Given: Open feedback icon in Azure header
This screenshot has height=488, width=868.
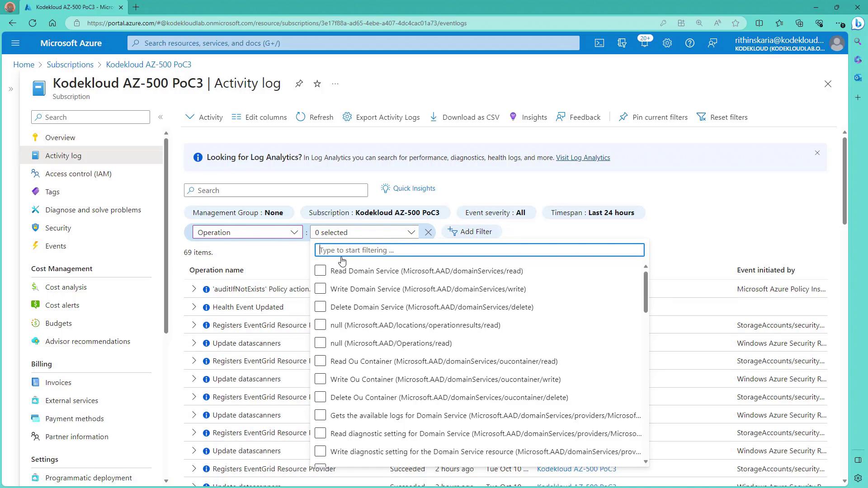Looking at the screenshot, I should tap(712, 43).
